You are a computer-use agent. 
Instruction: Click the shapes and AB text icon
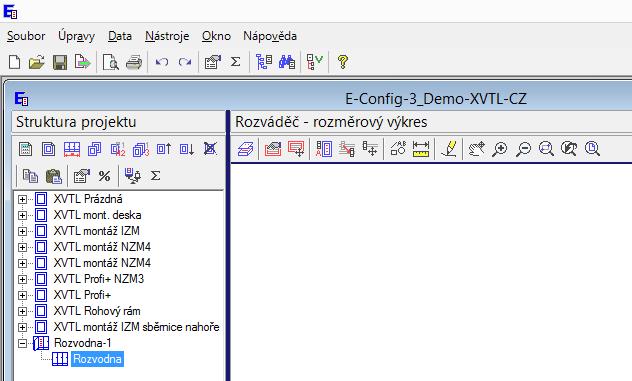point(398,149)
